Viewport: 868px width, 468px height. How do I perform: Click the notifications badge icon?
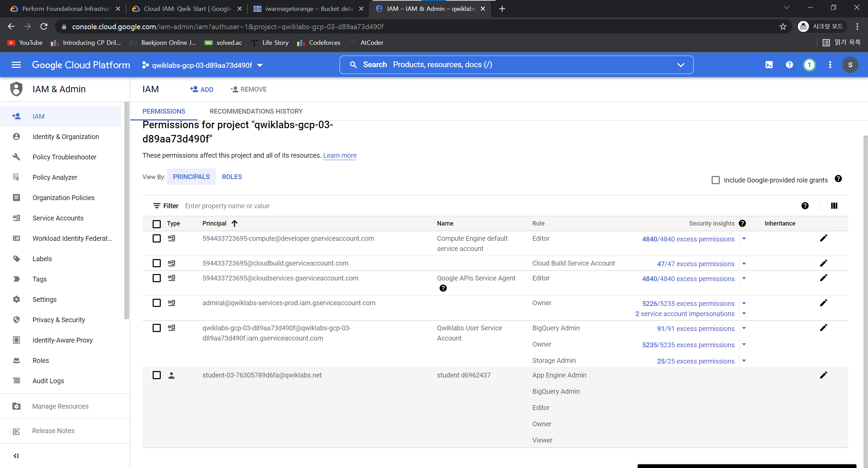coord(809,65)
